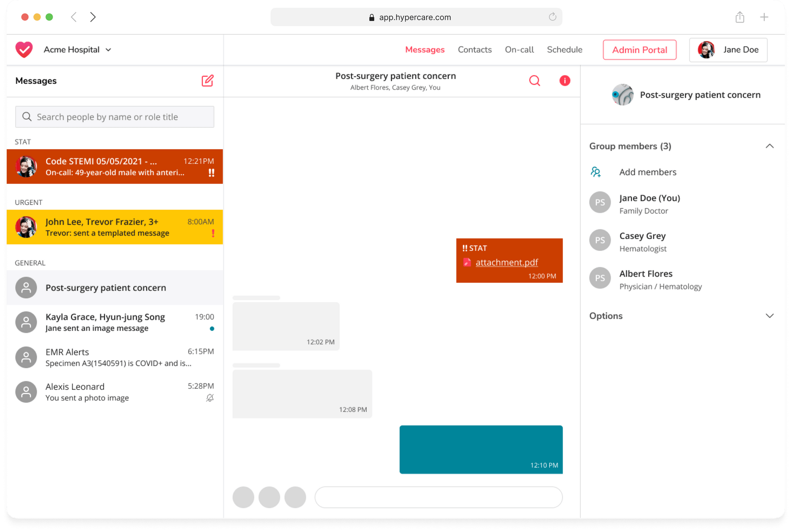Click the Admin Portal button
Image resolution: width=791 pixels, height=532 pixels.
point(639,50)
